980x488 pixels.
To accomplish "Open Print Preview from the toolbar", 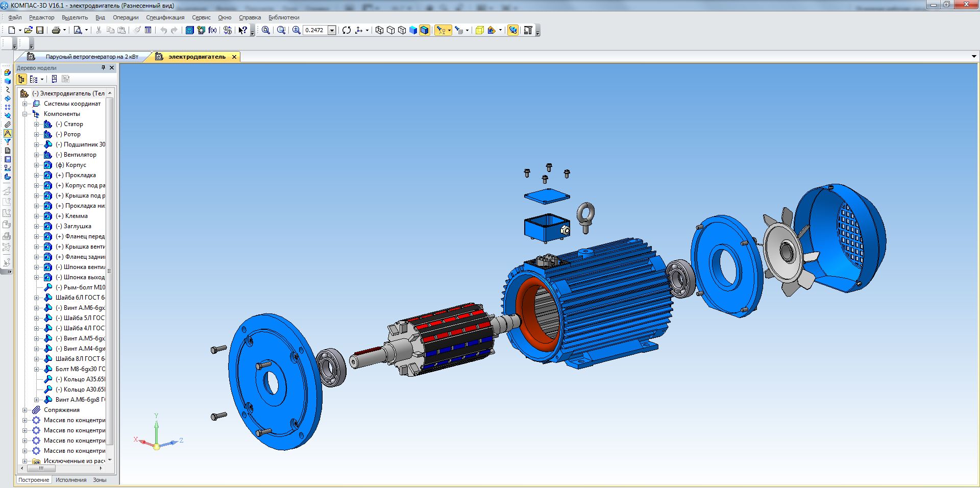I will [x=78, y=30].
